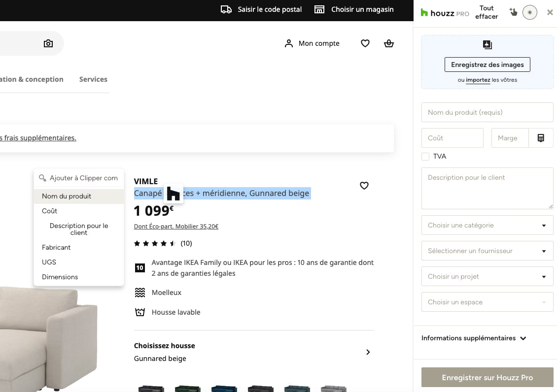Click the store building icon
The width and height of the screenshot is (557, 392).
[x=319, y=9]
